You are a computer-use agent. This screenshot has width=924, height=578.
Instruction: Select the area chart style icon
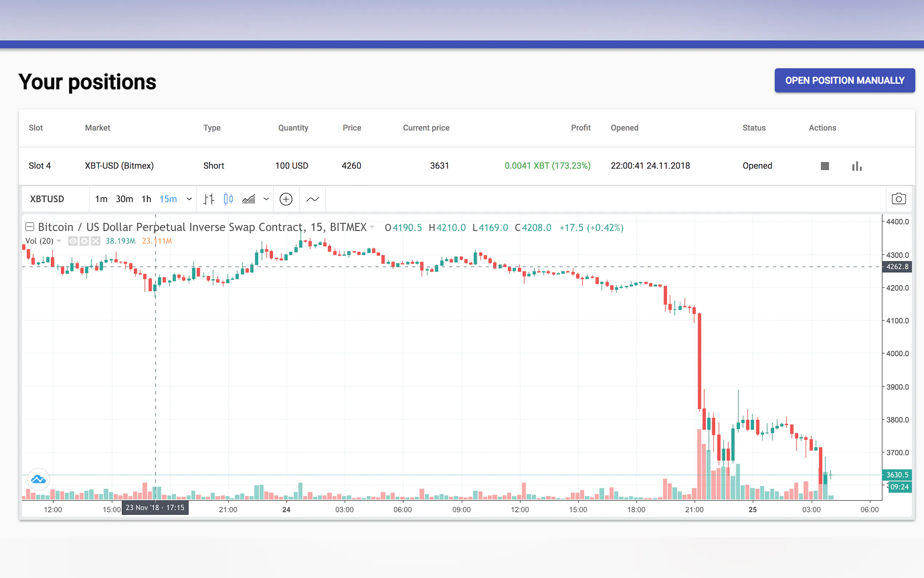pos(249,199)
